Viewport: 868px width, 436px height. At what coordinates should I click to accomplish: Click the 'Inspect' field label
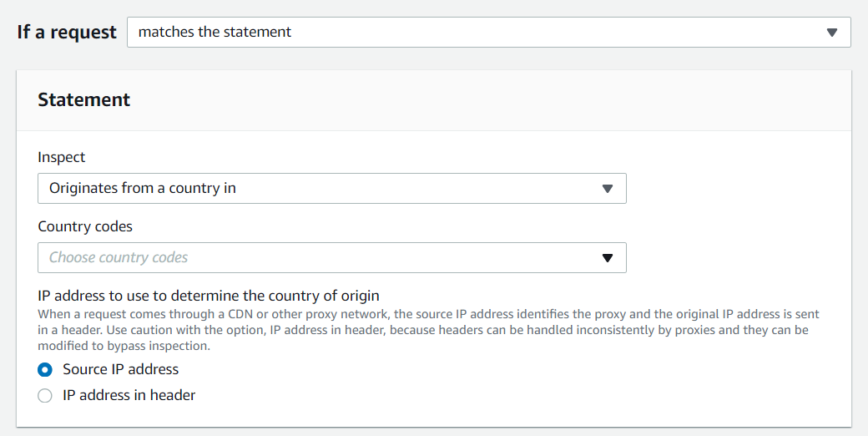[62, 157]
